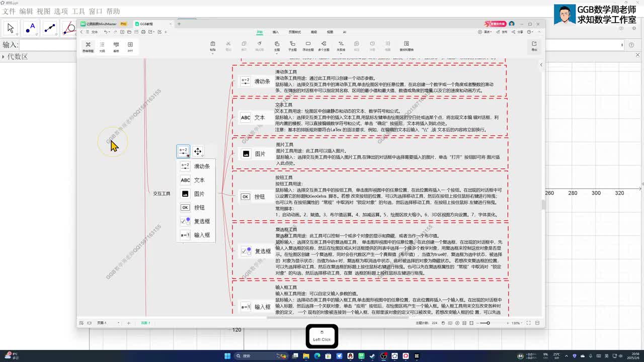
Task: Open the 高级 ribbon tab
Action: pos(314,32)
